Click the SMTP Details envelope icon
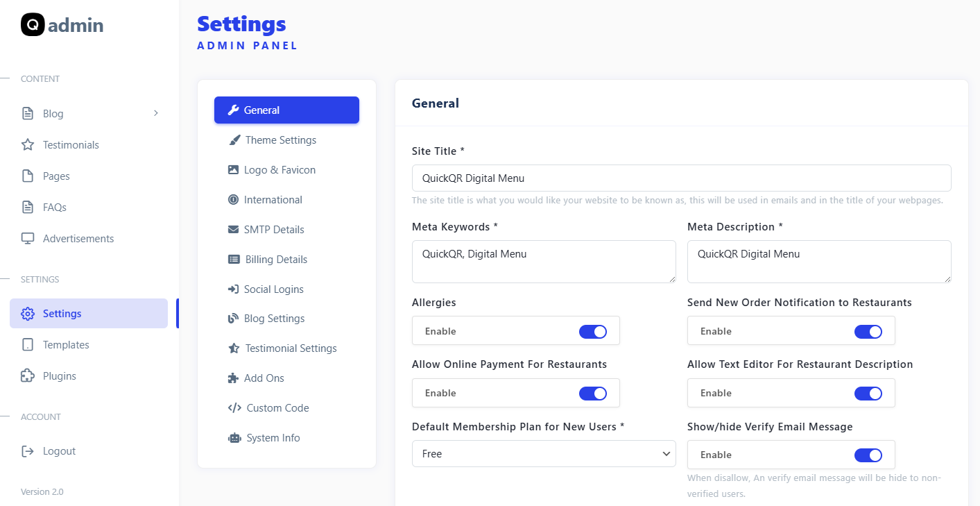Viewport: 980px width, 506px height. 233,230
